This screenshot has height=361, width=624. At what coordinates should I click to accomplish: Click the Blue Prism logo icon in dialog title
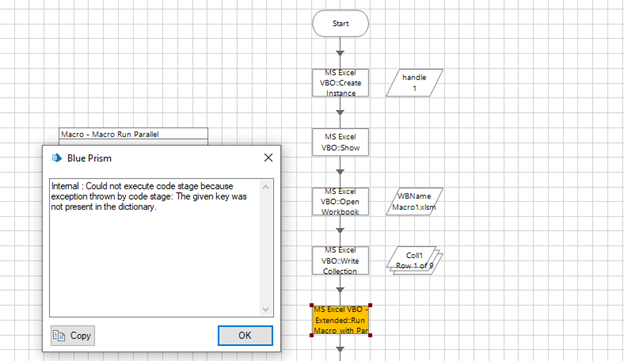tap(57, 158)
